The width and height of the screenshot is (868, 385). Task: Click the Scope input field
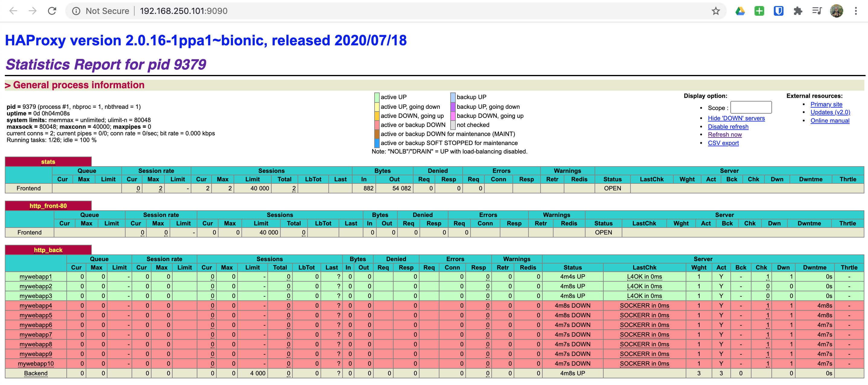pos(751,107)
